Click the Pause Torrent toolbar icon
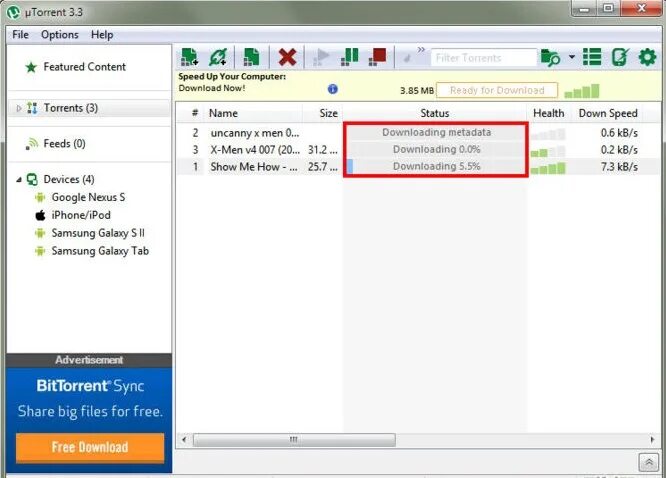This screenshot has height=478, width=666. (350, 57)
